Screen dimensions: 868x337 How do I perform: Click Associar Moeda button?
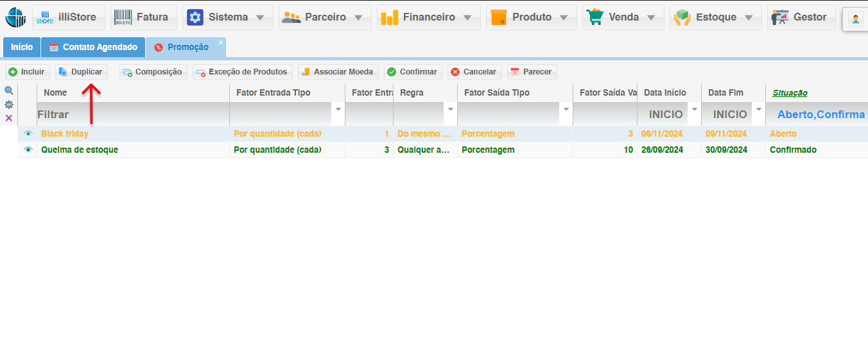[338, 72]
